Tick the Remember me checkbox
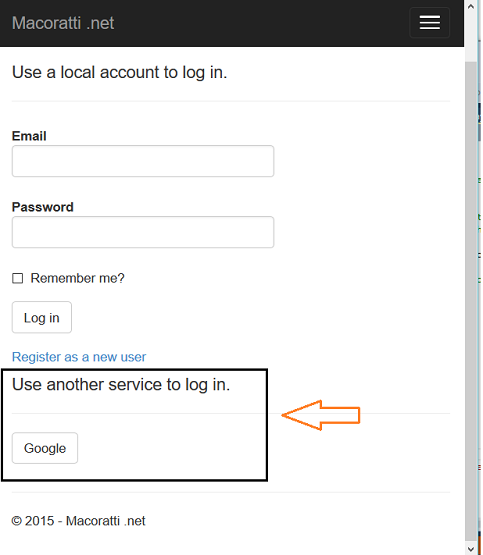The width and height of the screenshot is (483, 555). (x=18, y=278)
